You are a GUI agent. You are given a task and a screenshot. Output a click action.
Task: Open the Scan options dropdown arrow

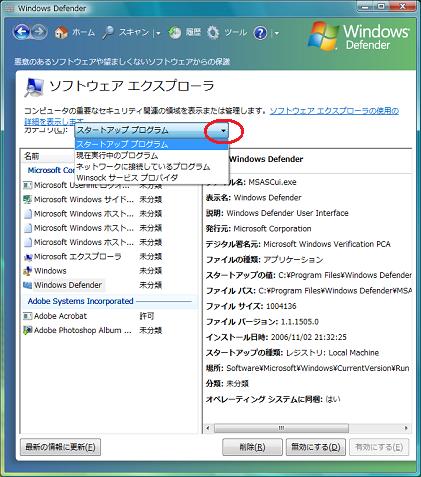(x=158, y=33)
